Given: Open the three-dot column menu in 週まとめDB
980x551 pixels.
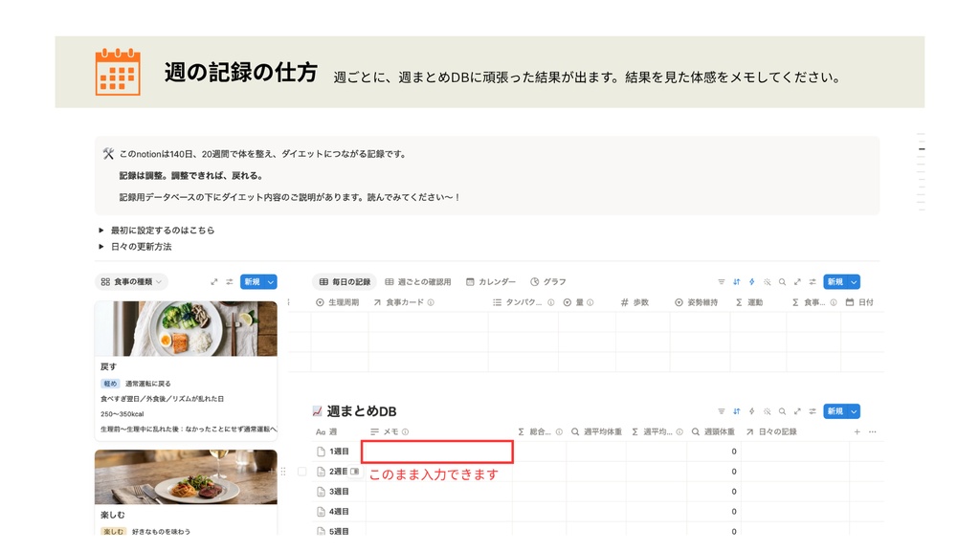Looking at the screenshot, I should tap(873, 431).
